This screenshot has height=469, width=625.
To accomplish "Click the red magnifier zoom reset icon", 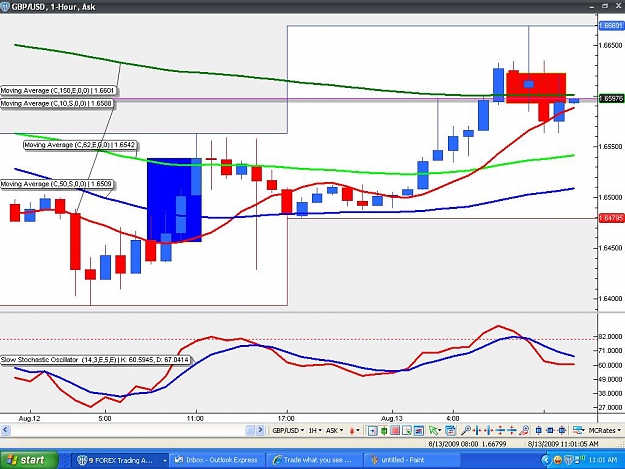I will tap(524, 430).
